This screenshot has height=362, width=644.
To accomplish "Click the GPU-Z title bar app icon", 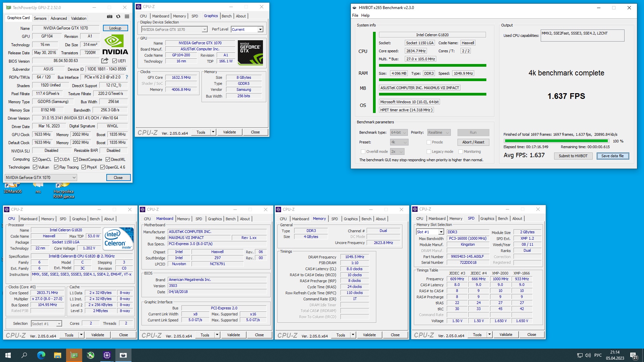I will (8, 7).
